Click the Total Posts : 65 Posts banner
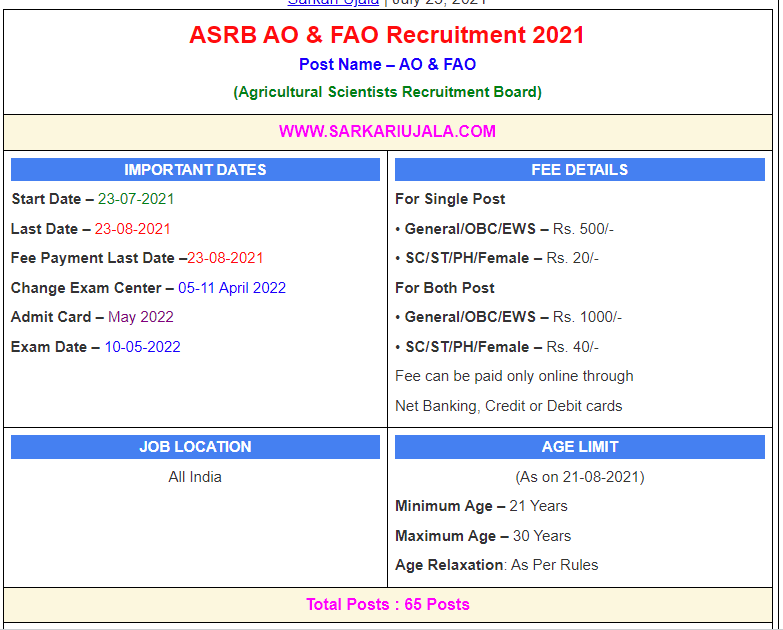Image resolution: width=783 pixels, height=630 pixels. (x=387, y=604)
